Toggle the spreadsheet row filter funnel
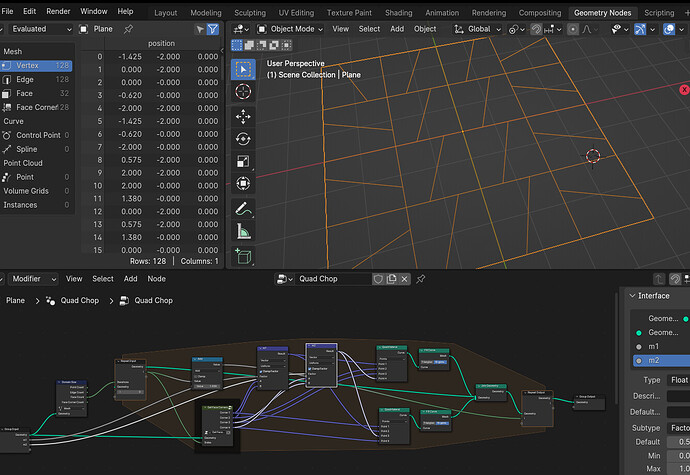 (x=213, y=29)
